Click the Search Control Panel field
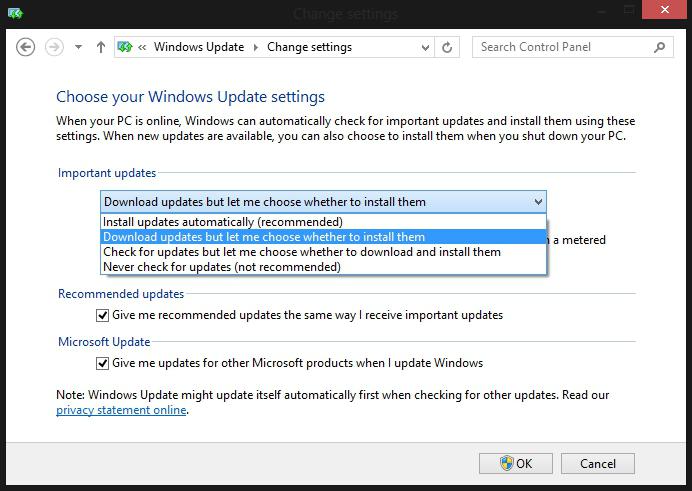Screen dimensions: 692x491 point(560,47)
